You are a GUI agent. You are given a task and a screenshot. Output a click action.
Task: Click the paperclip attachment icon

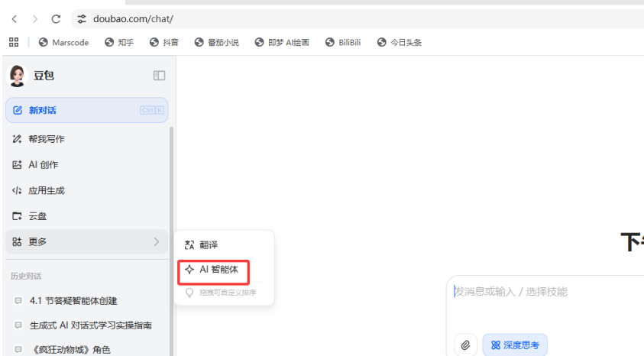(x=465, y=345)
